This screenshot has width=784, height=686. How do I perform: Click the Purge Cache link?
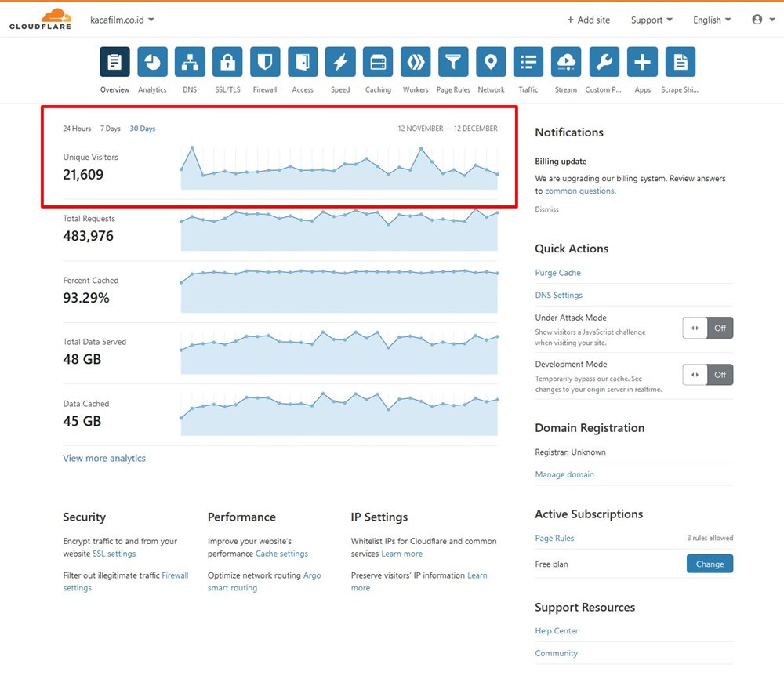point(557,272)
